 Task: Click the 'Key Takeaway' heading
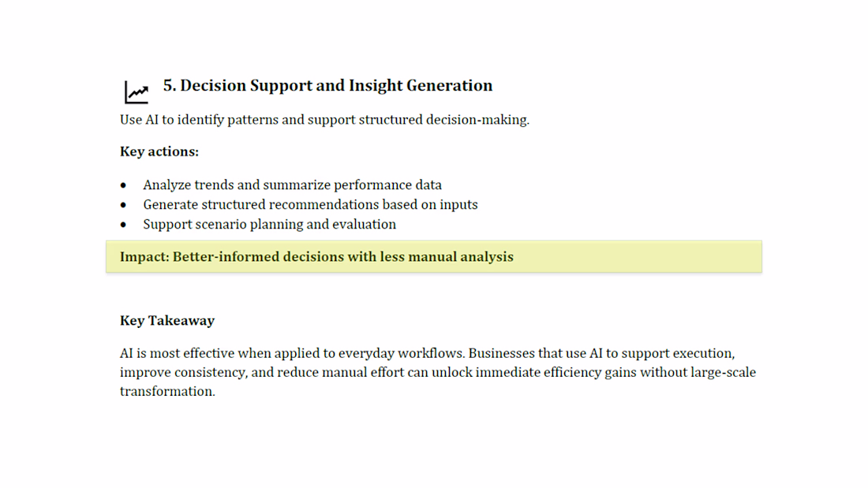click(x=167, y=321)
